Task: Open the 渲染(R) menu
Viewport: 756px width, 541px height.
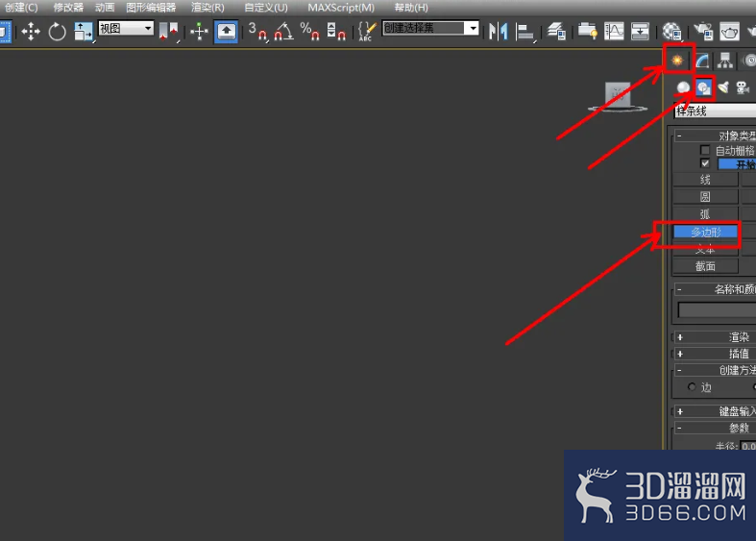Action: click(207, 8)
